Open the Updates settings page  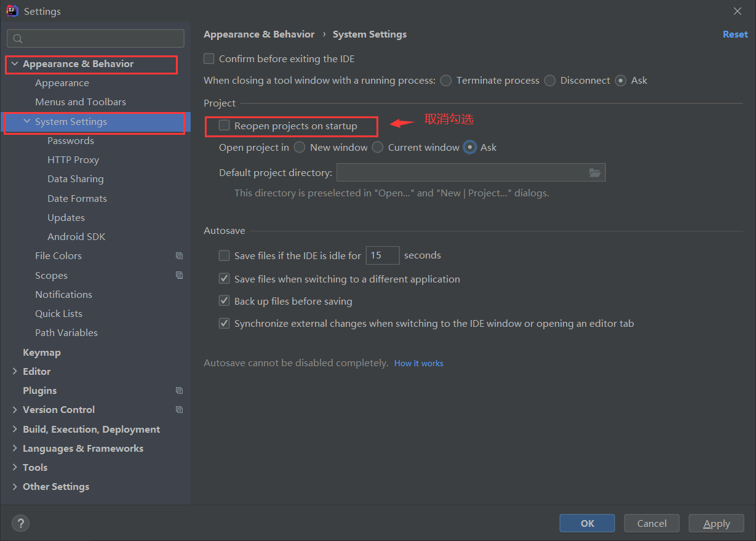[x=66, y=217]
